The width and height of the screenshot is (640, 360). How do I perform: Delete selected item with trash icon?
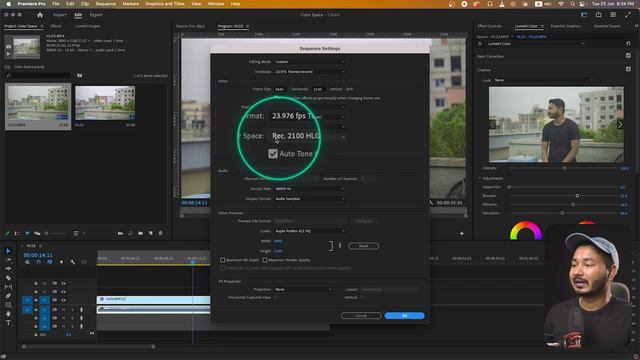pyautogui.click(x=160, y=233)
